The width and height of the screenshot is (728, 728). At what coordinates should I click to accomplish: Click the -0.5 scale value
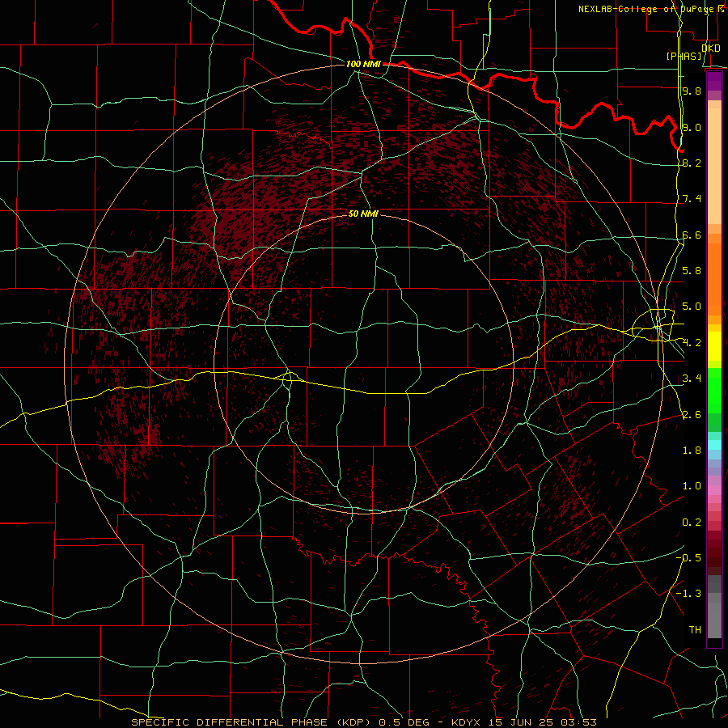click(688, 558)
